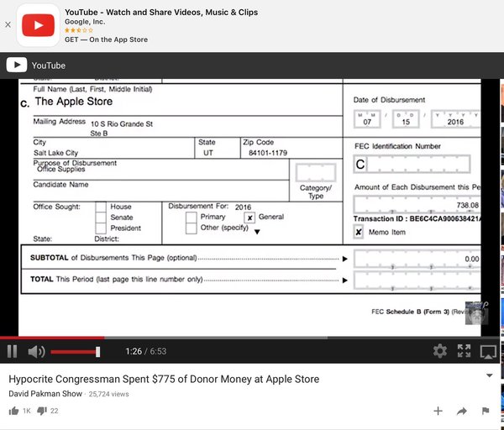Click 'Office Supplies' text in video

point(61,169)
